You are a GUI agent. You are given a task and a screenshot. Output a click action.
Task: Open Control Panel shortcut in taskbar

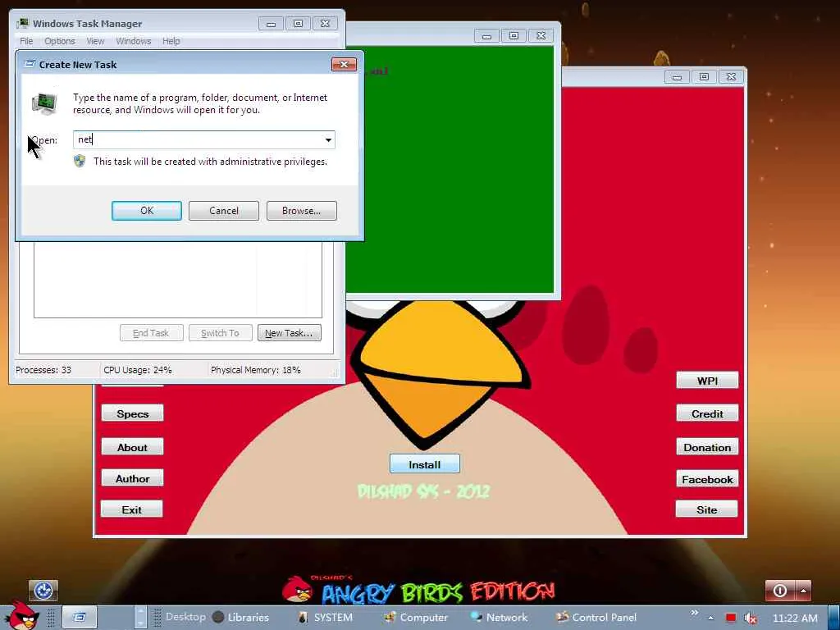pyautogui.click(x=596, y=617)
